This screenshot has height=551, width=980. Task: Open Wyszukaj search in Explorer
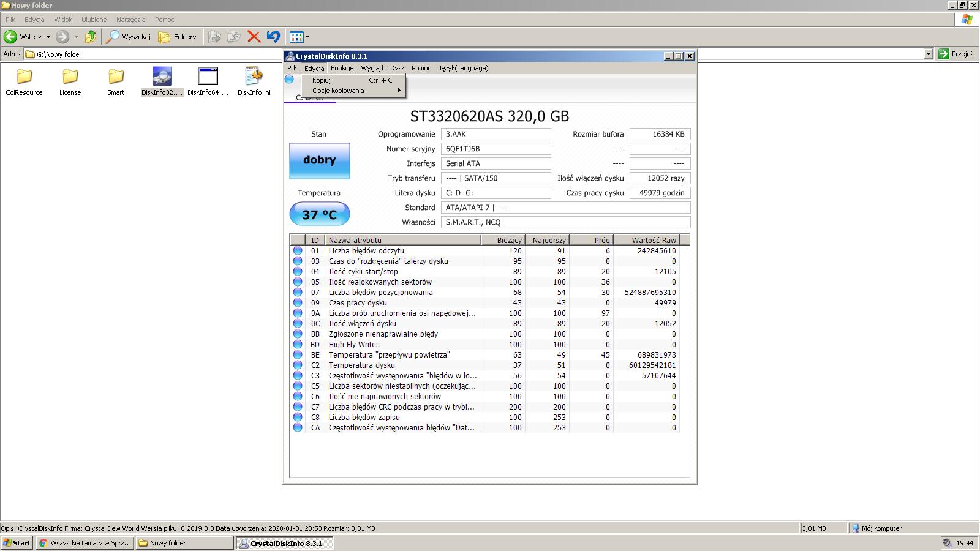coord(129,37)
